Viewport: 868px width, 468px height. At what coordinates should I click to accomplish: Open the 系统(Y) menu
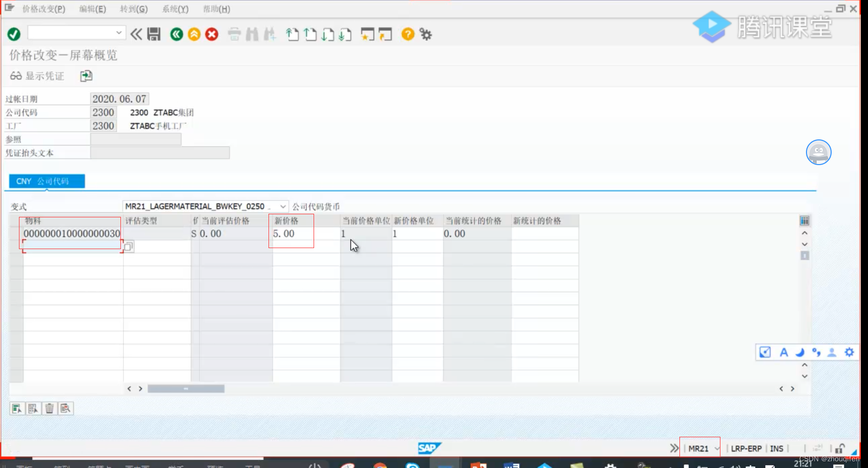(x=175, y=9)
